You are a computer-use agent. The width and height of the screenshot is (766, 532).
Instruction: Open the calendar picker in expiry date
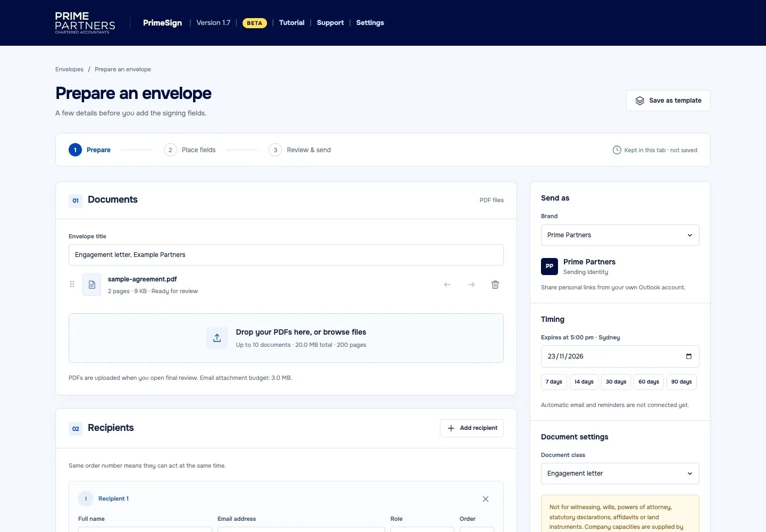[689, 356]
